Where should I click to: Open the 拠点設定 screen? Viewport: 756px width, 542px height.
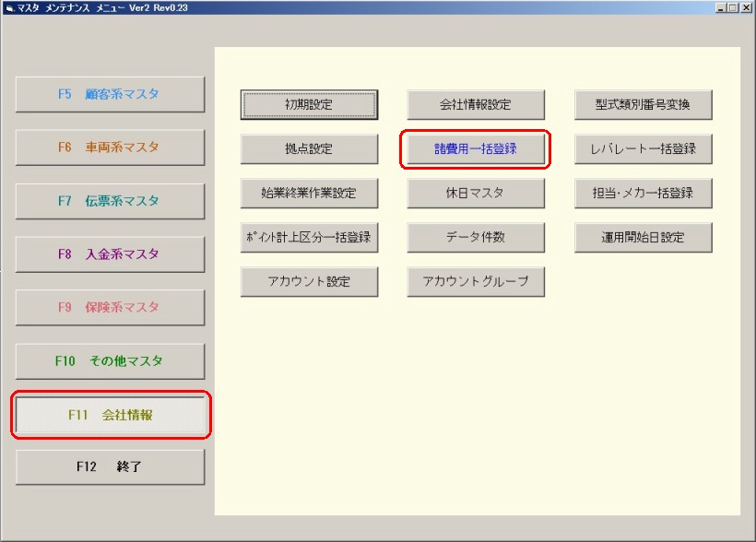(309, 149)
